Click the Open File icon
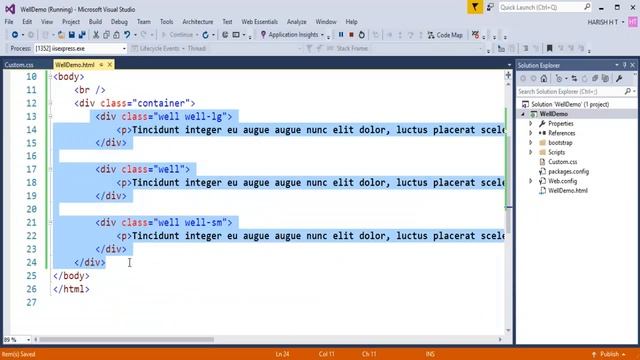 pos(61,35)
